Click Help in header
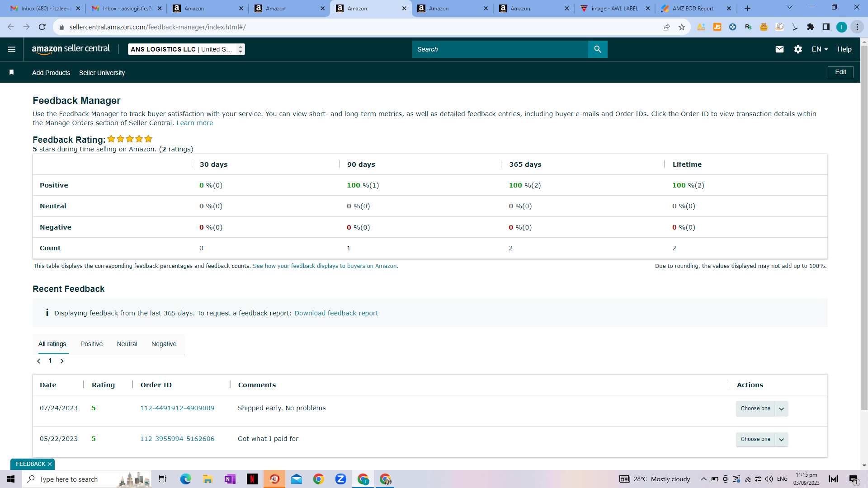 844,49
